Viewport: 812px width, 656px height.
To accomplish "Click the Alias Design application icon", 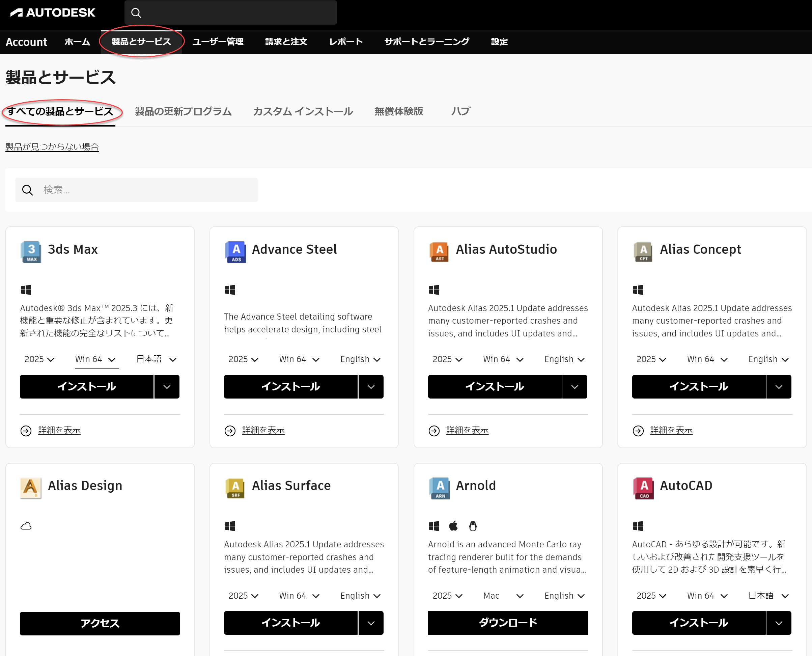I will (30, 488).
